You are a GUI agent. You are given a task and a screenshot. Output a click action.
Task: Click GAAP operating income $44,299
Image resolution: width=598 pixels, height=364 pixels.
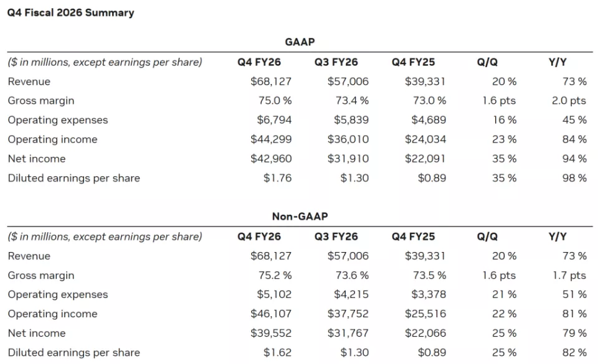pos(271,139)
